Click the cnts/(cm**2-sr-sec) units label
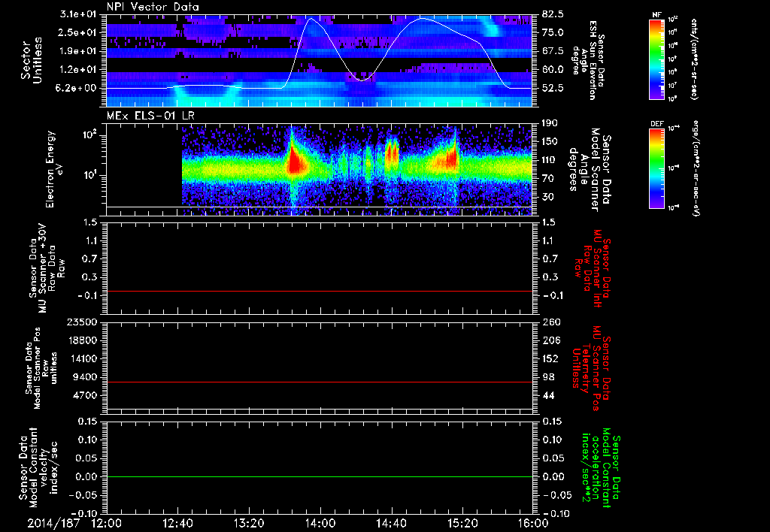 point(694,59)
